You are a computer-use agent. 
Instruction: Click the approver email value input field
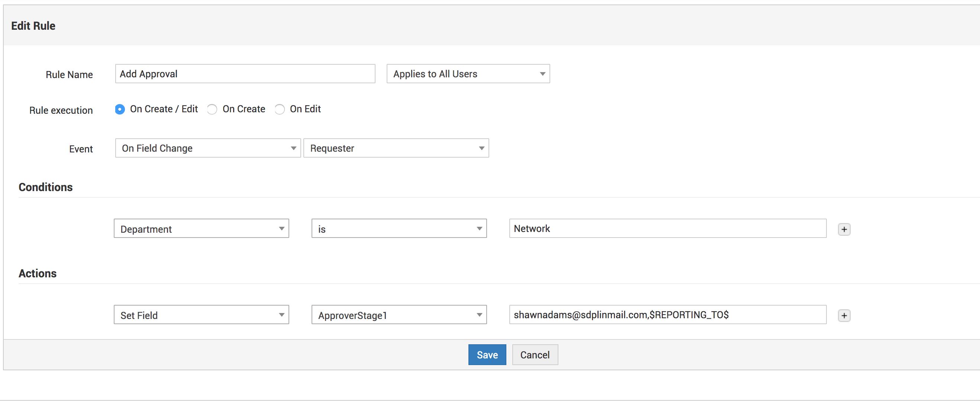(667, 315)
